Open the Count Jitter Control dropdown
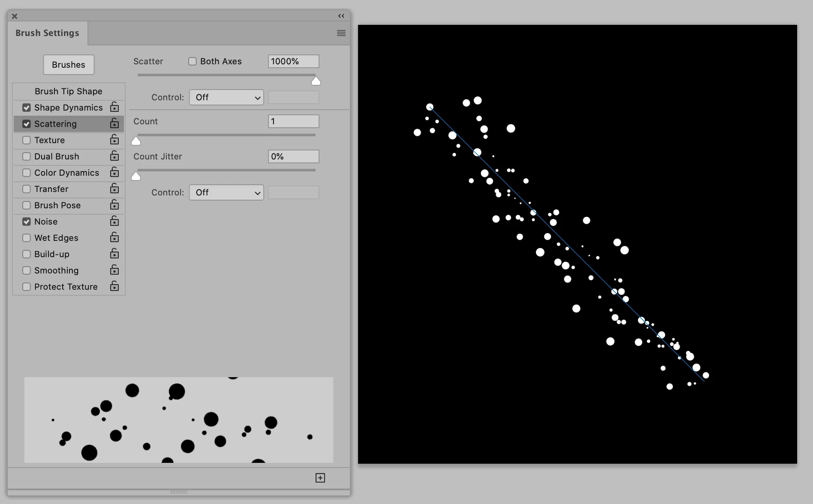 (226, 192)
